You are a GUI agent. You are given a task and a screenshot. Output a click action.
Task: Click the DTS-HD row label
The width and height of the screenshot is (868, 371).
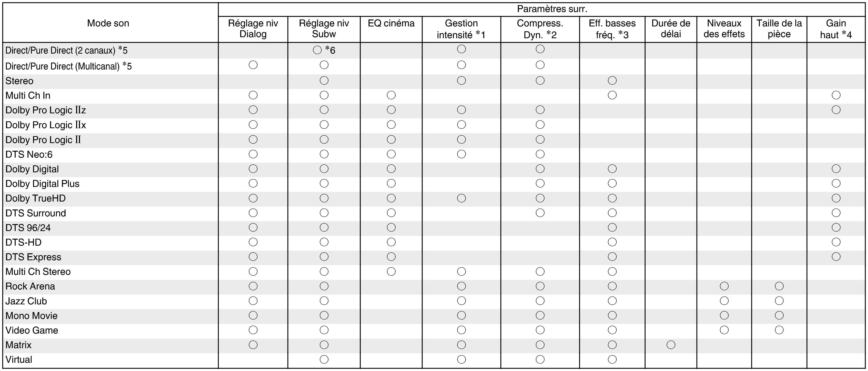(24, 242)
